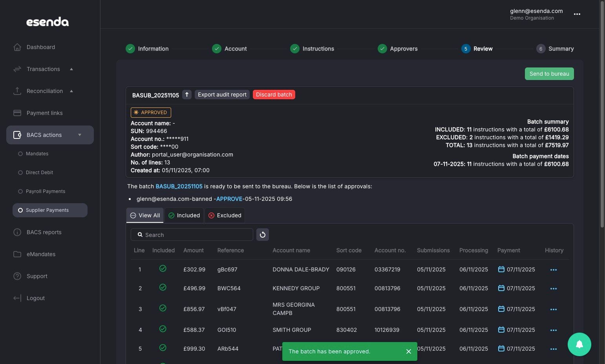The image size is (605, 364).
Task: Open the BASUB_20251105 batch link
Action: click(179, 186)
